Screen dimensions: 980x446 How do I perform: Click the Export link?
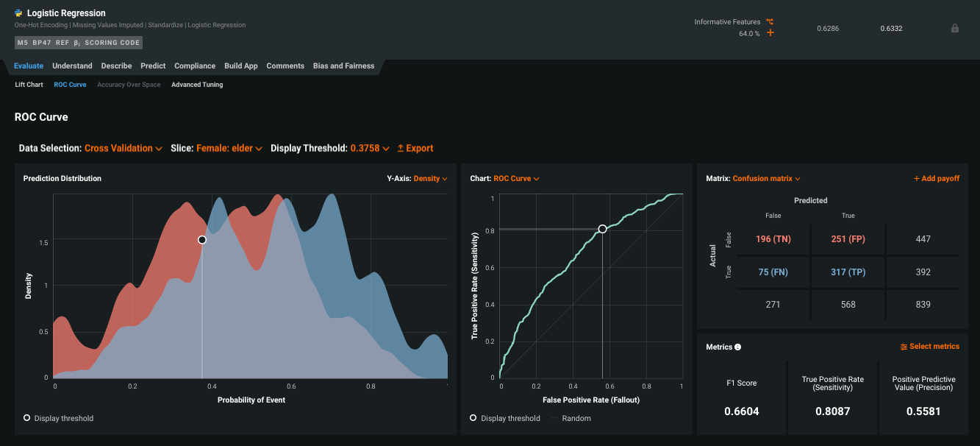click(415, 149)
